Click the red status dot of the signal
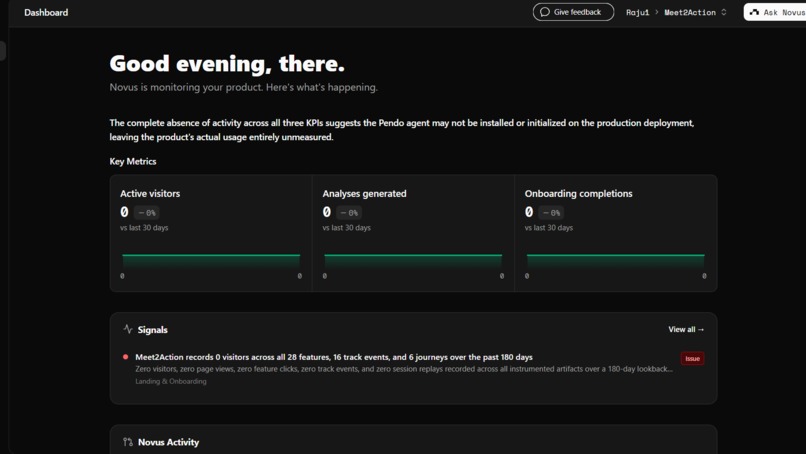Image resolution: width=806 pixels, height=454 pixels. click(x=125, y=357)
